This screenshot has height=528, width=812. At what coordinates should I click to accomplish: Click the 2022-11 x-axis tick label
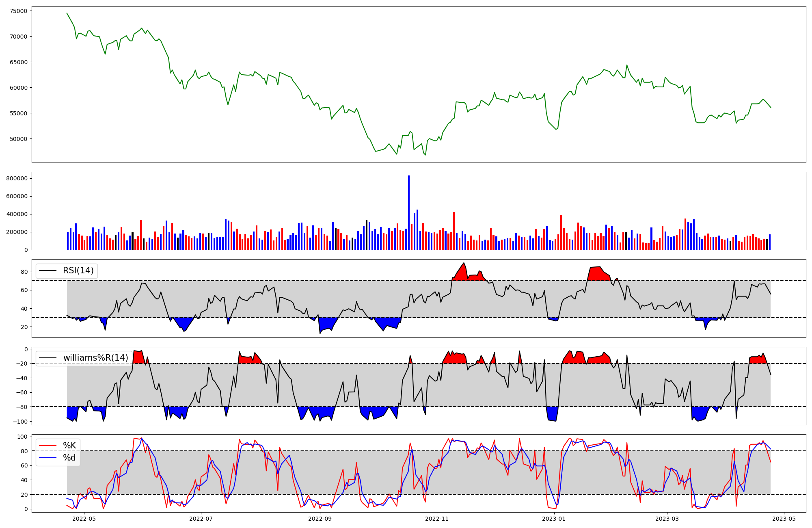pyautogui.click(x=437, y=519)
